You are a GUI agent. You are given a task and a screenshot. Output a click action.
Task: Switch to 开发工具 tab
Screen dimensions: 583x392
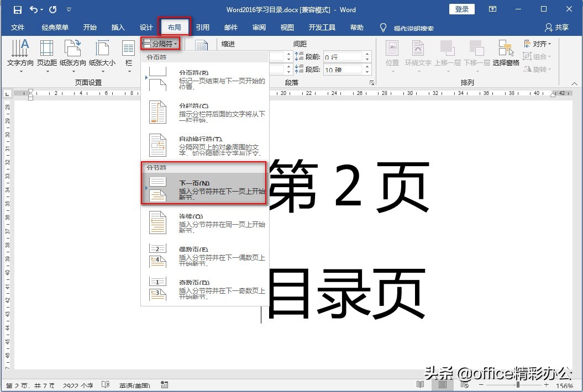pos(322,27)
